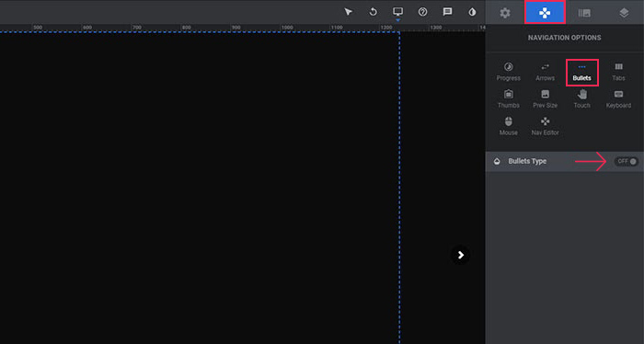Open the Prev Size settings
The image size is (644, 344).
(545, 99)
